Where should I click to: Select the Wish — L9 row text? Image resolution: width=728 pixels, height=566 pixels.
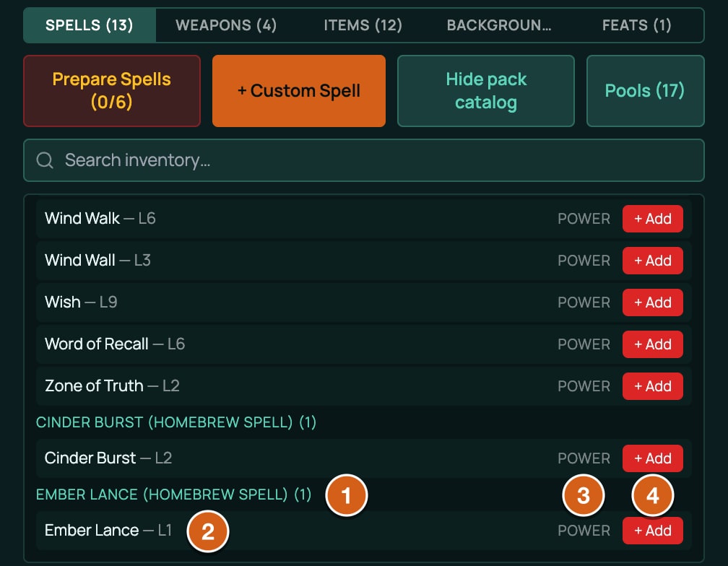[x=81, y=302]
